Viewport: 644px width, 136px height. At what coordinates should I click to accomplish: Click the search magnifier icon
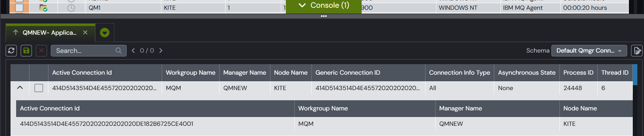coord(119,51)
